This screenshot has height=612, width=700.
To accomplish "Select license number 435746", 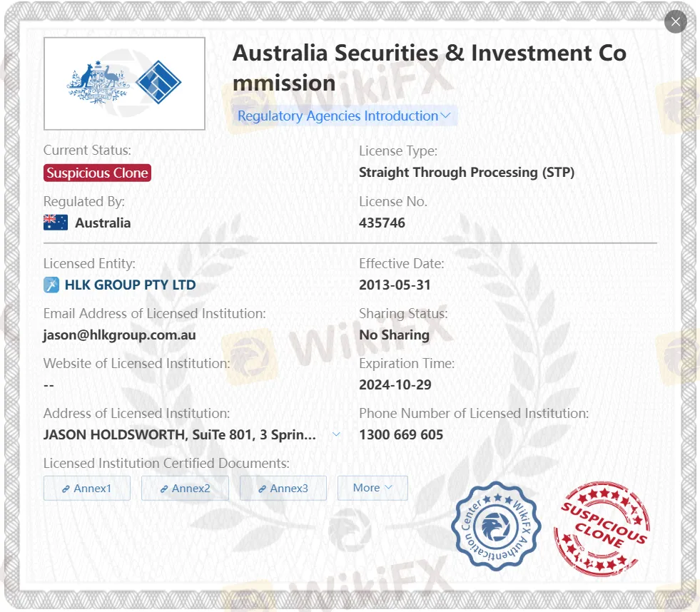I will 382,223.
